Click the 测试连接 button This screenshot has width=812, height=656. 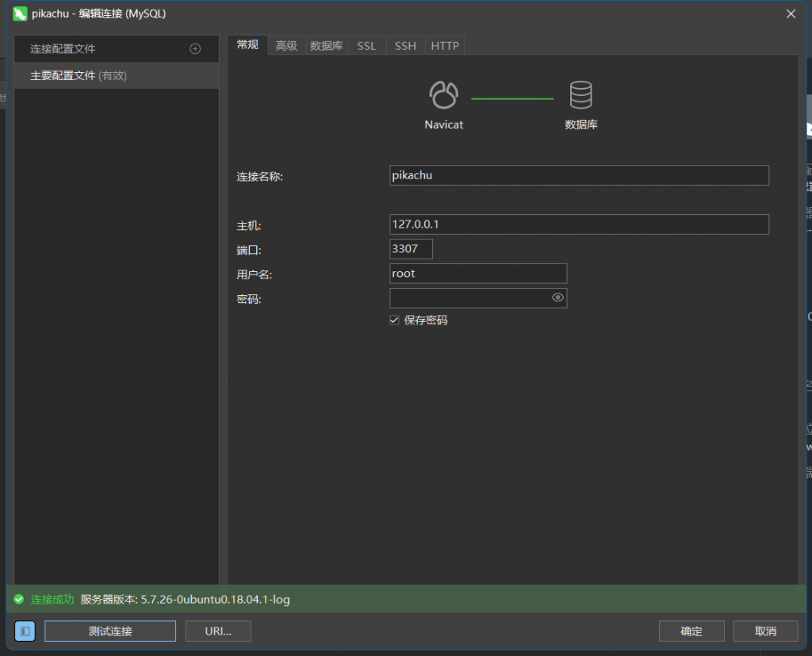pos(109,631)
